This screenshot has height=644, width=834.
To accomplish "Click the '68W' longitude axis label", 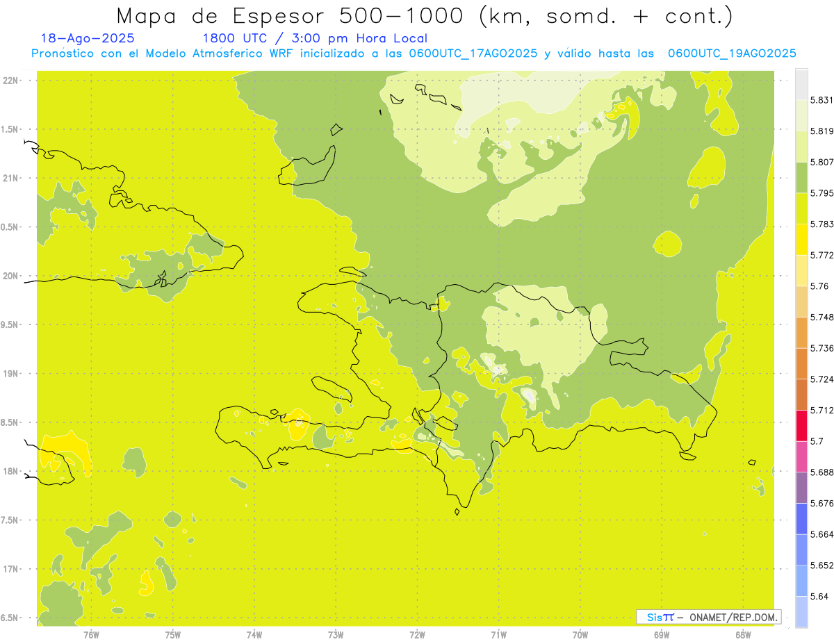I will 743,635.
